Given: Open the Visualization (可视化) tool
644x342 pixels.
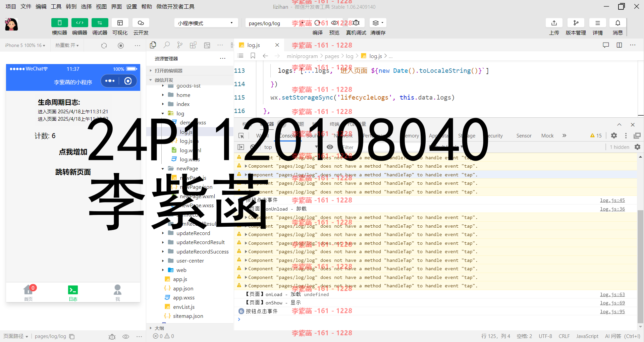Looking at the screenshot, I should [120, 23].
